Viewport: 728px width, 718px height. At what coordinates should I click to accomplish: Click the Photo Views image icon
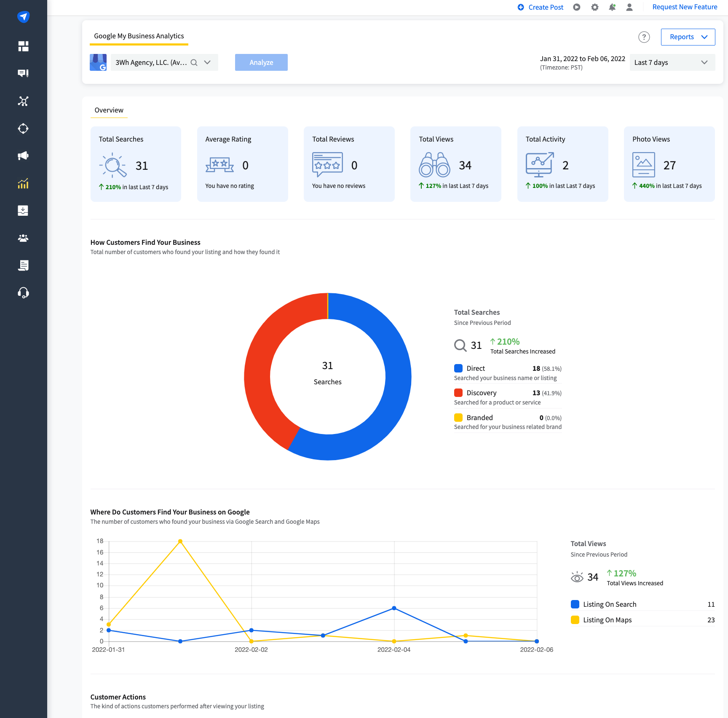tap(643, 165)
